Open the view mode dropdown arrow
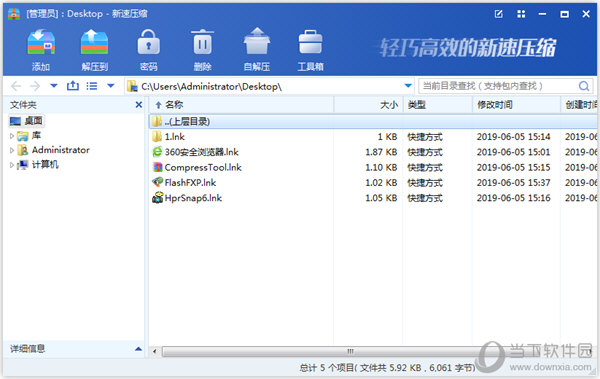This screenshot has width=600, height=379. pos(111,86)
